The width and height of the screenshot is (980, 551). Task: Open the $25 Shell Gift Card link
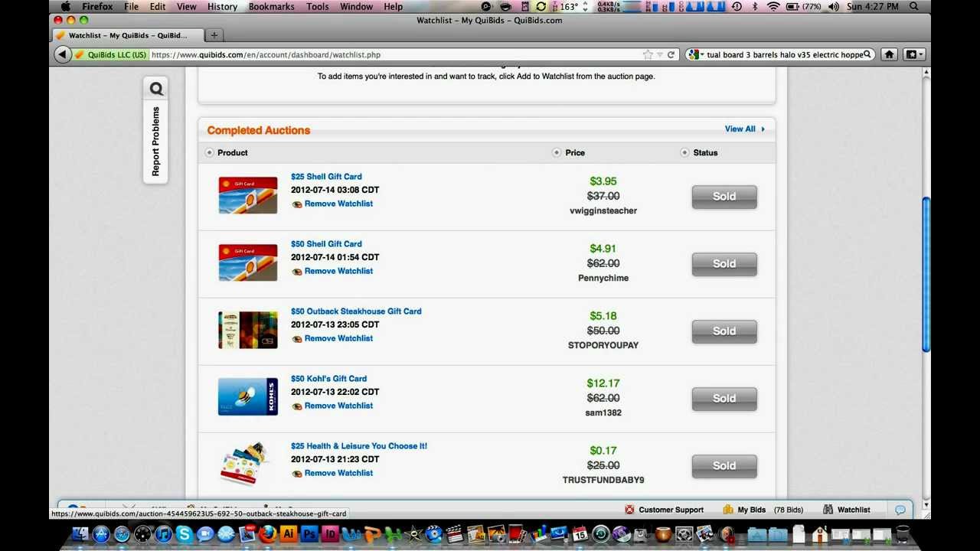326,176
